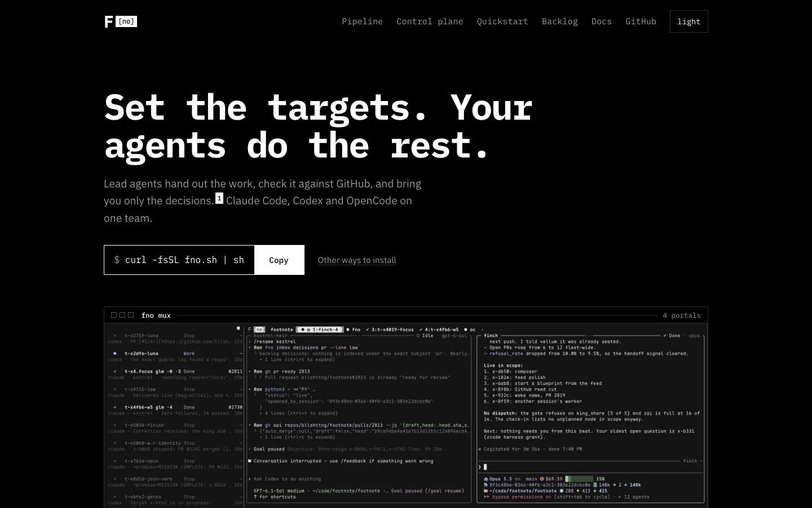Click the 't-x2dfa-luna' session row
Image resolution: width=812 pixels, height=508 pixels.
point(175,357)
